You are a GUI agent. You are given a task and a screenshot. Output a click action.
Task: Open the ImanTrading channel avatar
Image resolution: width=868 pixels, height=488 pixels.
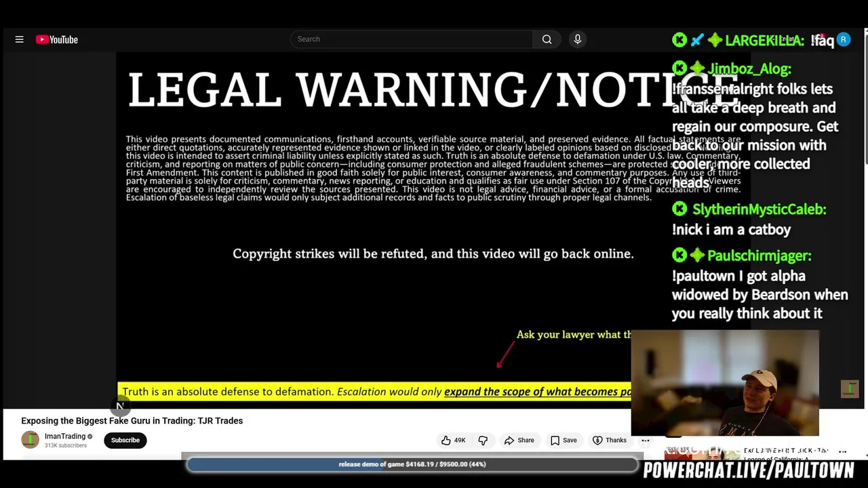[x=30, y=440]
